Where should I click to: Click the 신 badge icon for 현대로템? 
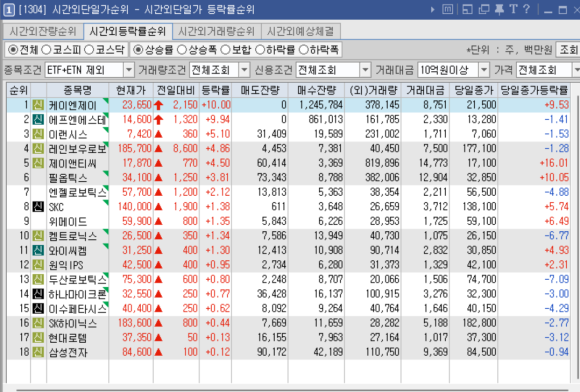click(x=38, y=337)
